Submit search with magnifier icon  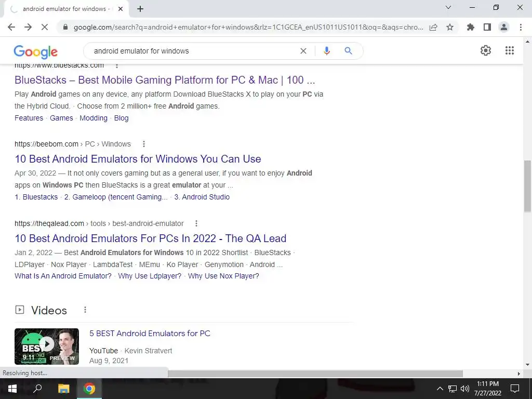348,51
